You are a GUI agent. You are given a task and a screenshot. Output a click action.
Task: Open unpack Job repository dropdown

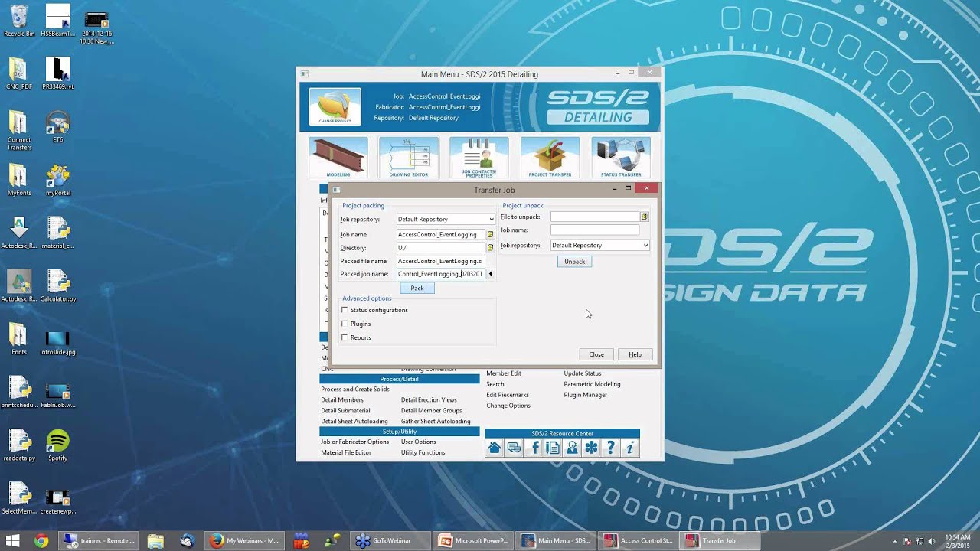tap(599, 246)
